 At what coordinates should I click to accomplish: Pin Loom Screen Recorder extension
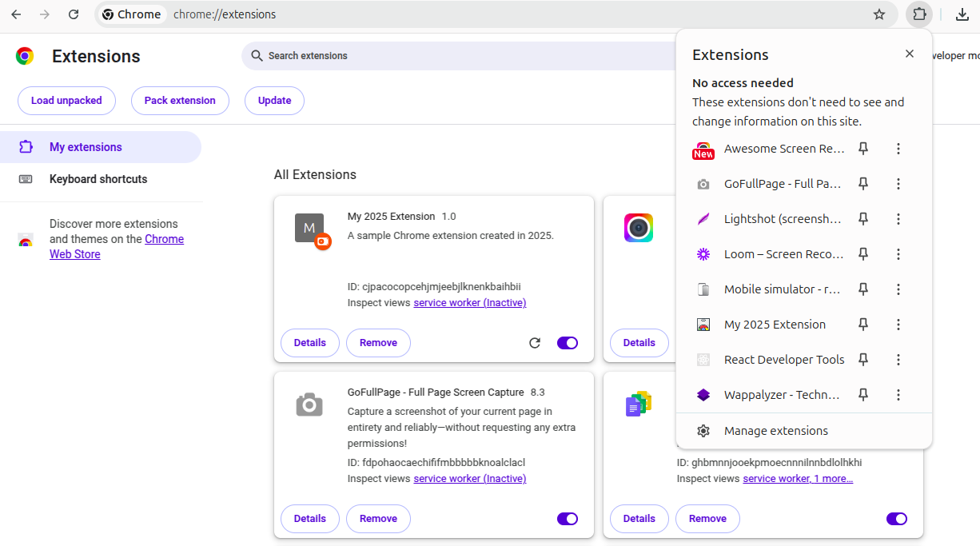[x=863, y=254]
